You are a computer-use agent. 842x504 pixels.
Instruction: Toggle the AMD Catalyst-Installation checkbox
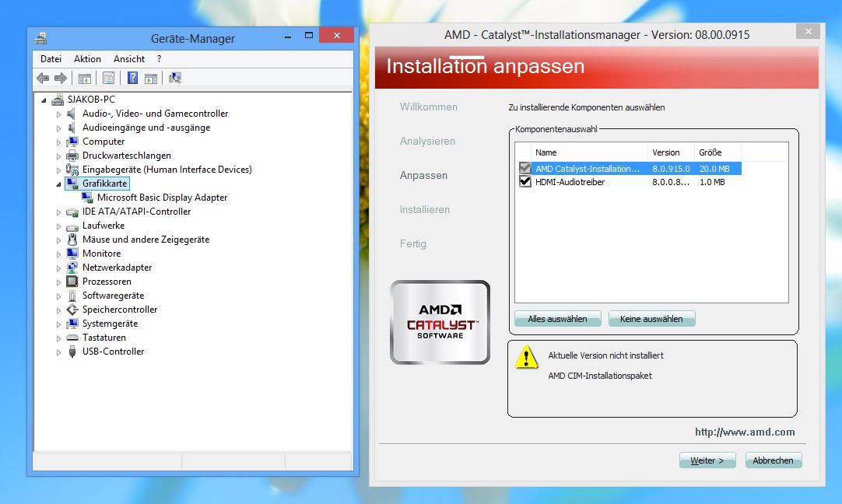[525, 168]
